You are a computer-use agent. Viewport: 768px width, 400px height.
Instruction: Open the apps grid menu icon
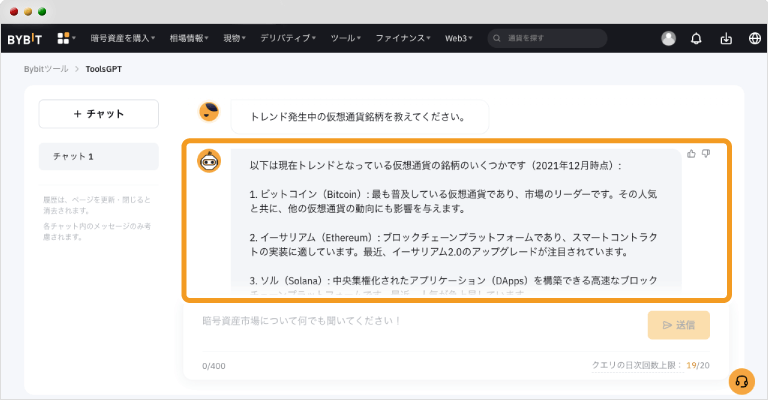[66, 38]
